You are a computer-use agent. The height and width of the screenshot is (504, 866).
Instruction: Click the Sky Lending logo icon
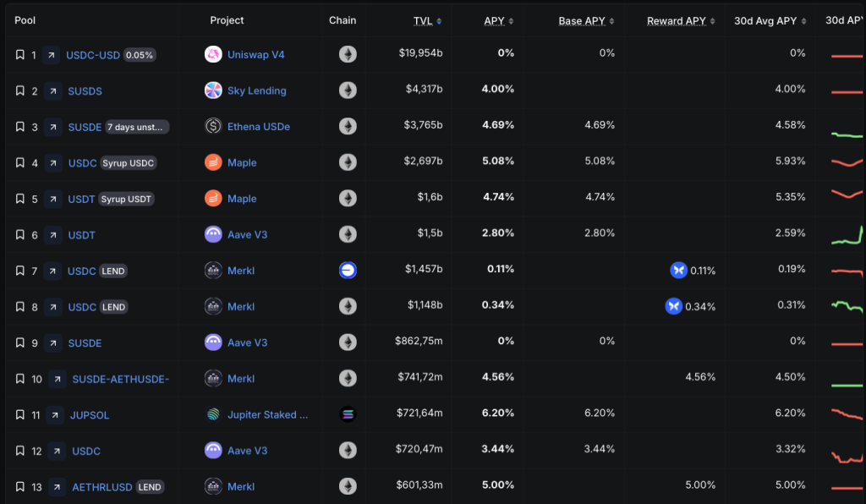point(213,90)
